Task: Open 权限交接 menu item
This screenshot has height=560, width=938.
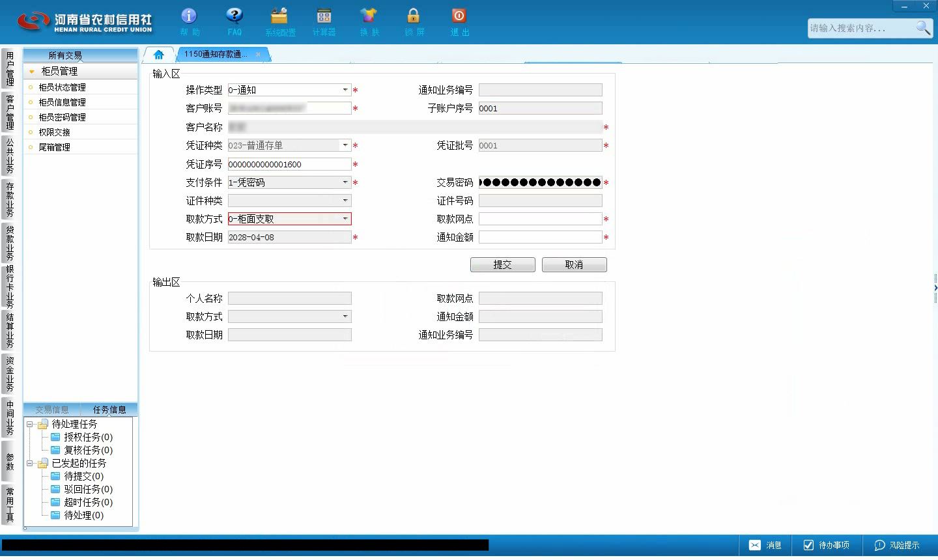Action: pyautogui.click(x=54, y=132)
